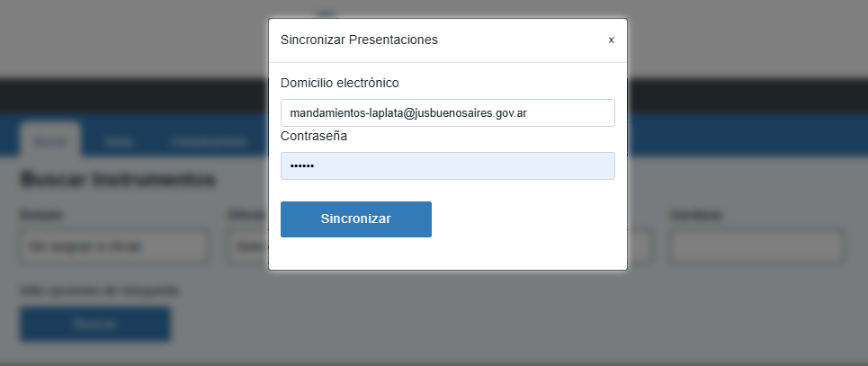Click the field peeking right of dialog
The width and height of the screenshot is (868, 366).
[x=640, y=246]
